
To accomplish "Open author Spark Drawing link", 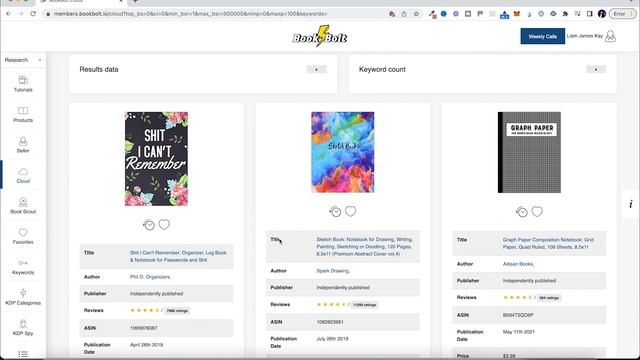I will point(333,271).
